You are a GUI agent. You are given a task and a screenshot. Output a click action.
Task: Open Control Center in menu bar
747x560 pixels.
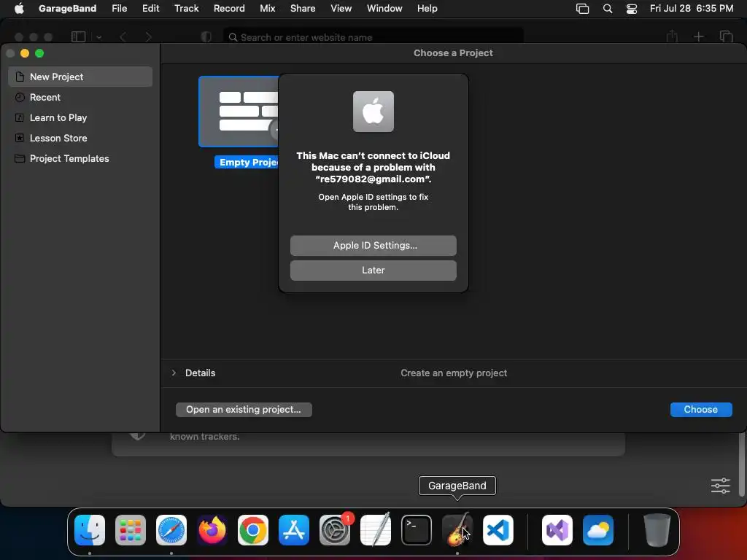(632, 9)
